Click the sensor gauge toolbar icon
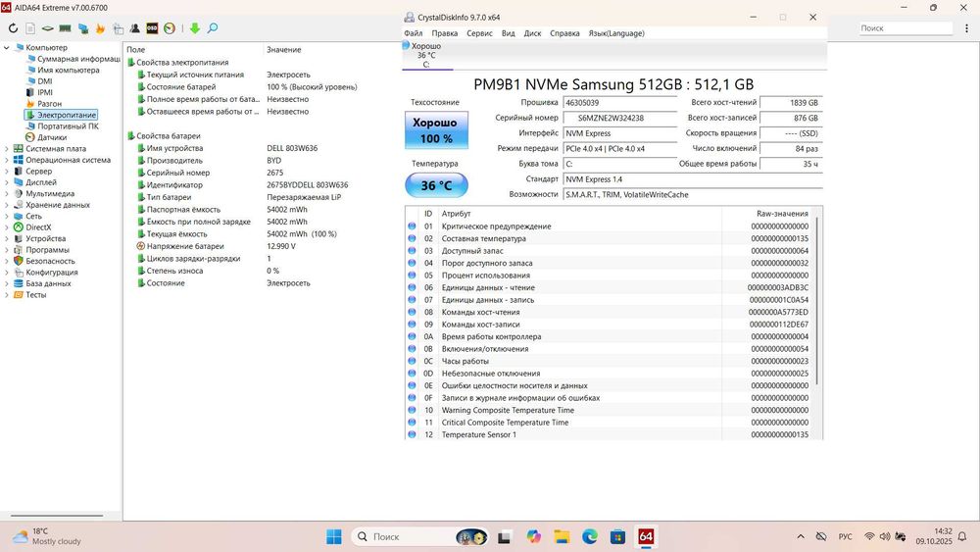 pos(170,28)
